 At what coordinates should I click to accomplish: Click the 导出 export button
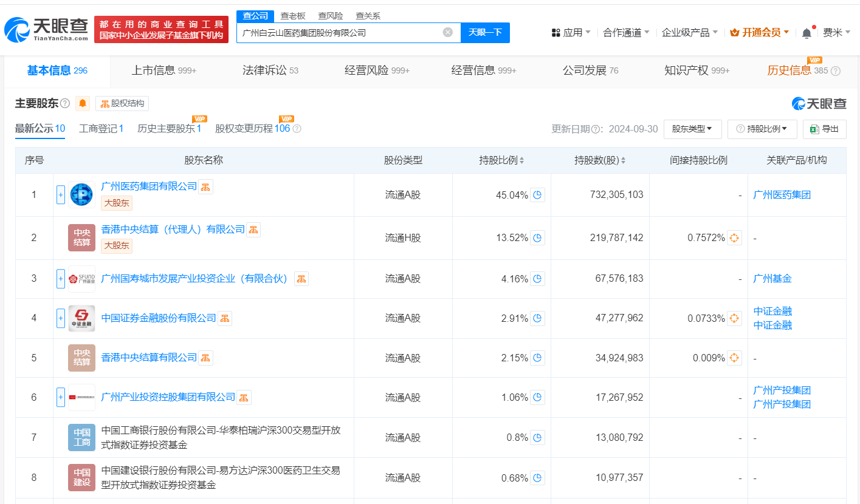click(x=825, y=129)
